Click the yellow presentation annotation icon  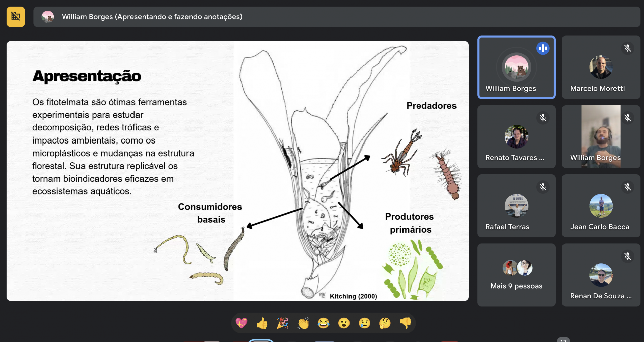coord(16,17)
